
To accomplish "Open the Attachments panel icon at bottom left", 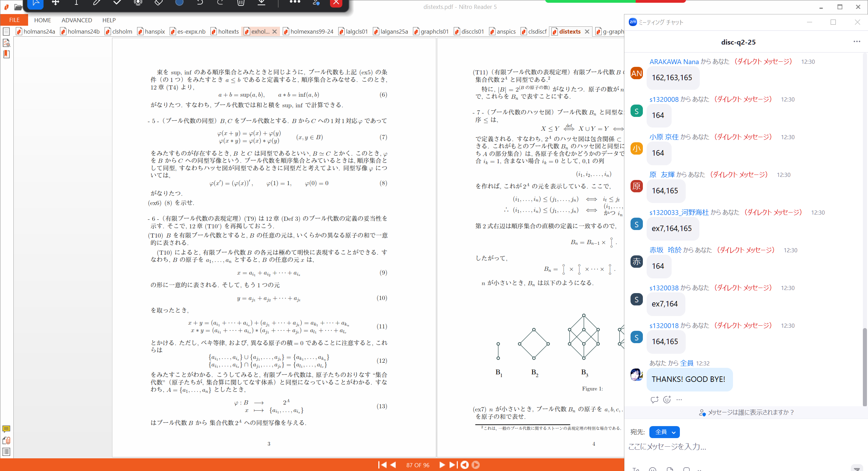I will click(x=6, y=440).
